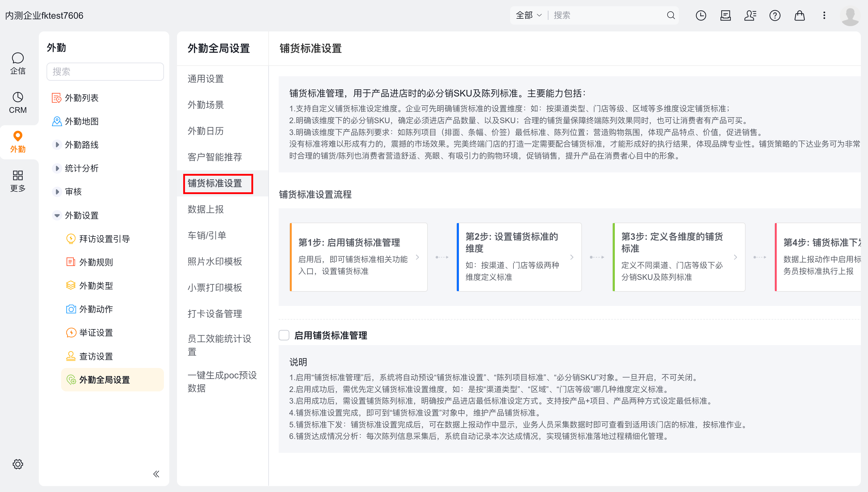
Task: Click the chevron on the 第1步 card
Action: pyautogui.click(x=417, y=257)
